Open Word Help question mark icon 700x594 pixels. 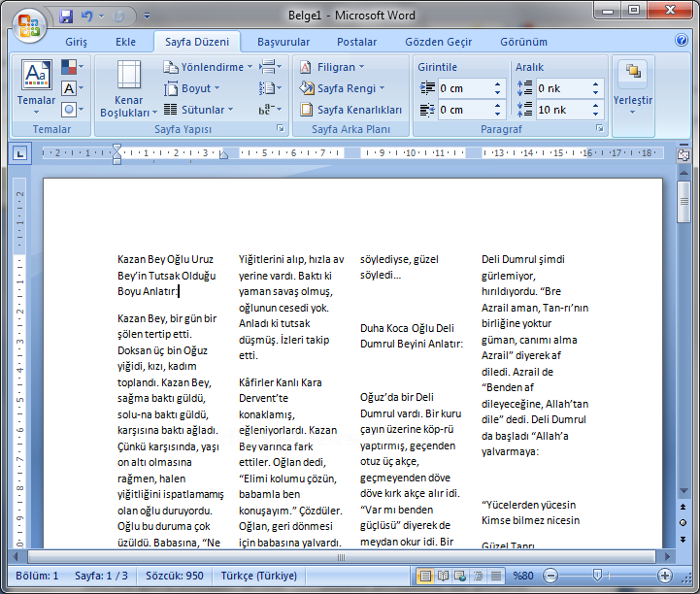[682, 40]
